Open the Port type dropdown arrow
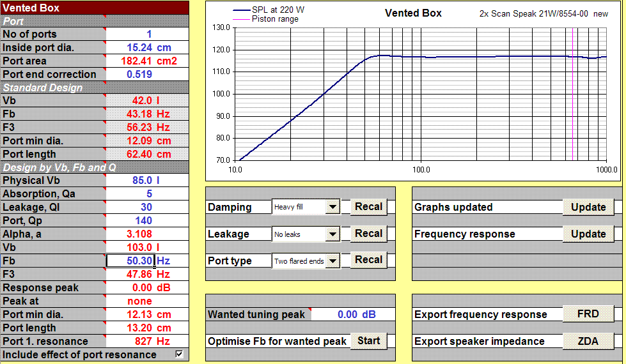626x364 pixels. [x=333, y=261]
